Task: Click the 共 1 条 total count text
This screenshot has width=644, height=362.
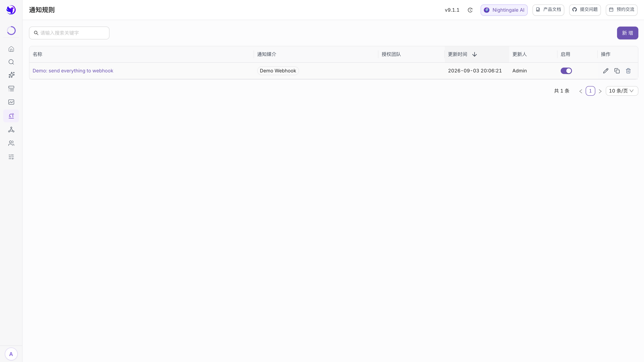Action: [x=562, y=91]
